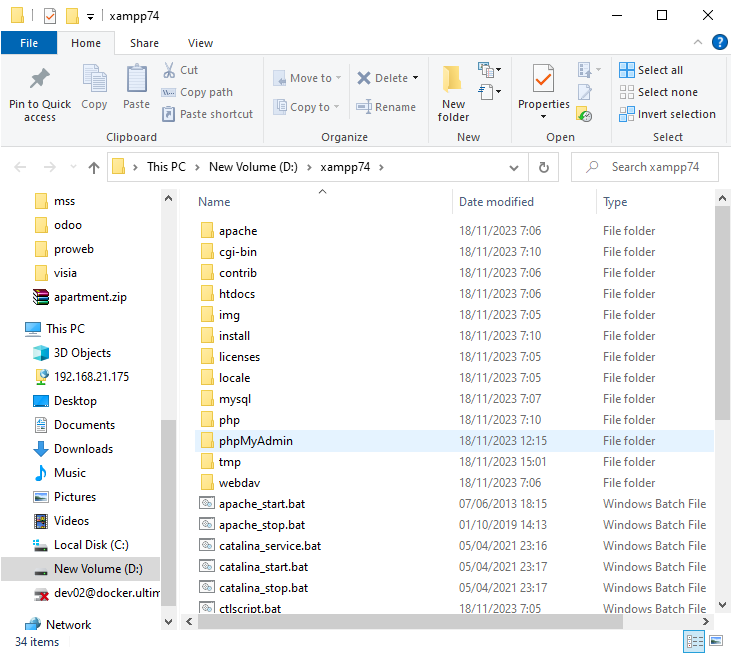Select This PC in navigation pane
Image resolution: width=732 pixels, height=654 pixels.
[x=55, y=329]
